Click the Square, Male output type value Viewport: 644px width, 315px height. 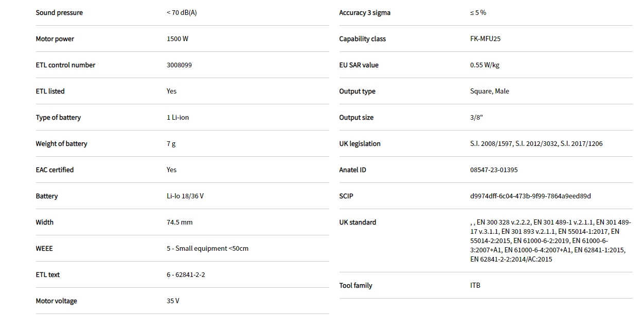pos(489,91)
